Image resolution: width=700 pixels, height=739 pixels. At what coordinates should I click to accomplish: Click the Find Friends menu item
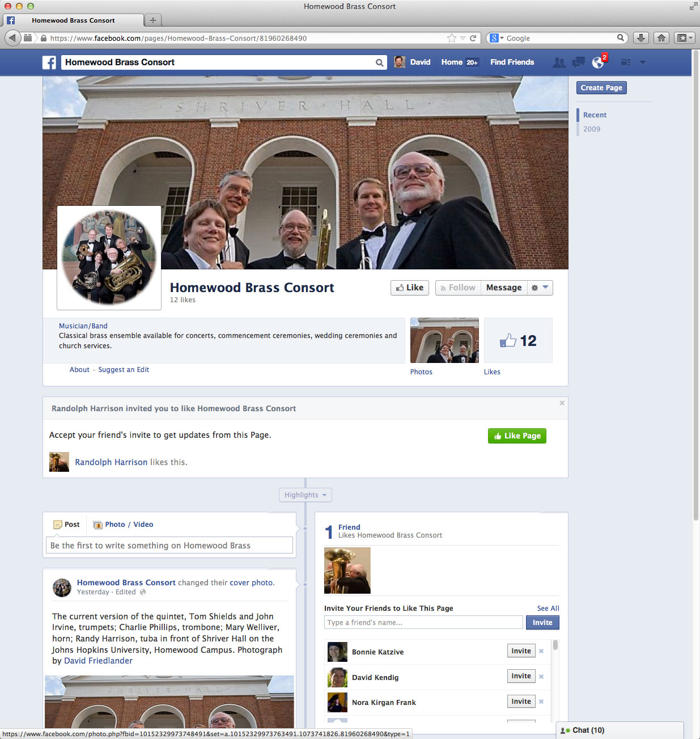coord(512,62)
